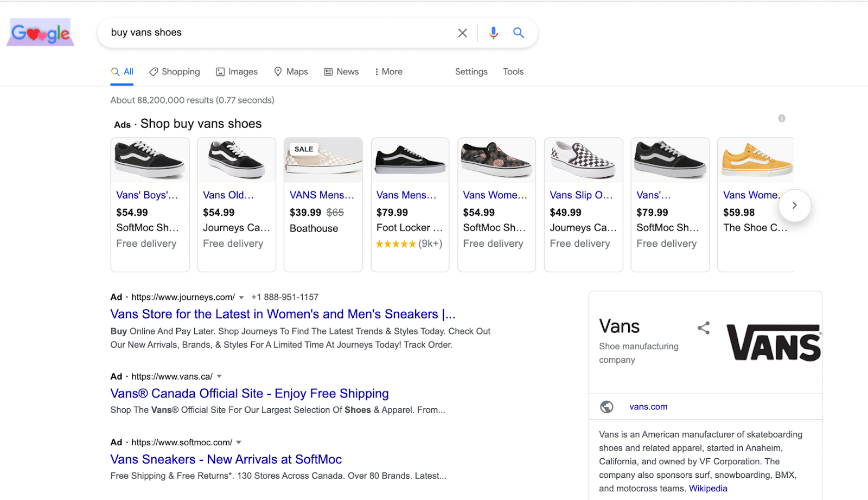
Task: Click the $49.99 price on Vans Slip On
Action: 565,213
